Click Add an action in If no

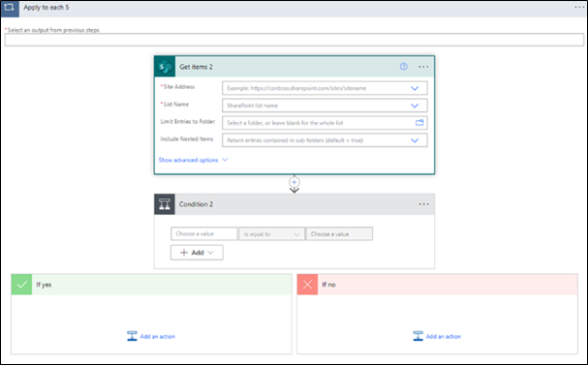[x=444, y=337]
